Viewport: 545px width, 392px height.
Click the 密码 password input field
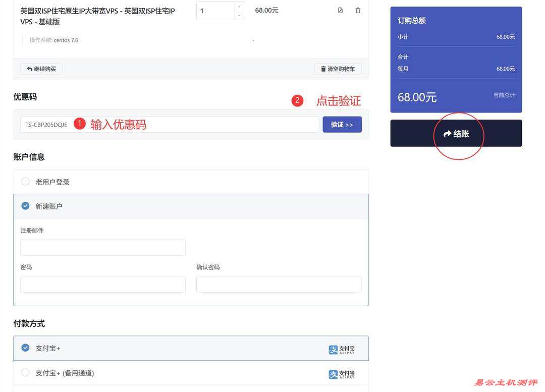pyautogui.click(x=102, y=285)
